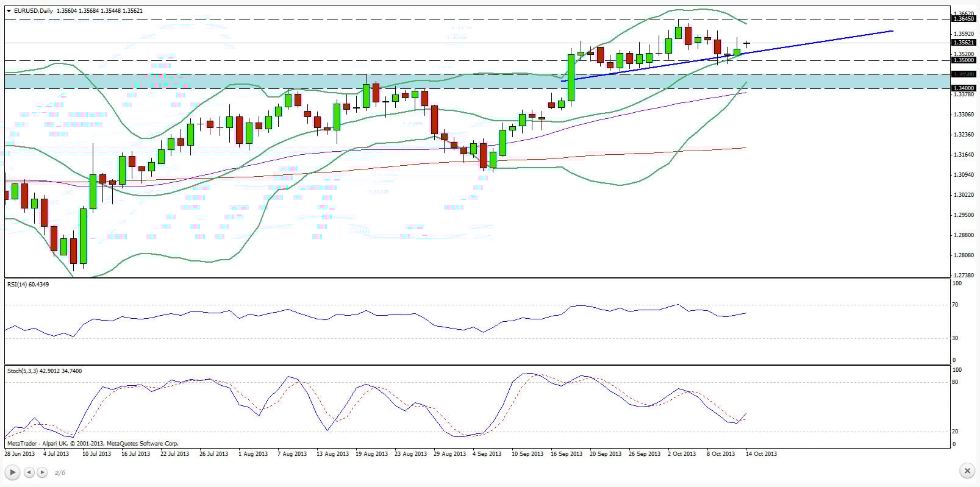
Task: Click the 14 Oct 2013 date marker
Action: coord(762,453)
